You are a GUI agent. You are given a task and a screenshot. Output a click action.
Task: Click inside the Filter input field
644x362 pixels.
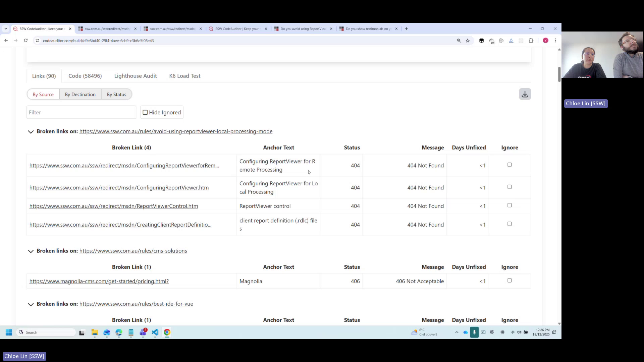click(81, 112)
